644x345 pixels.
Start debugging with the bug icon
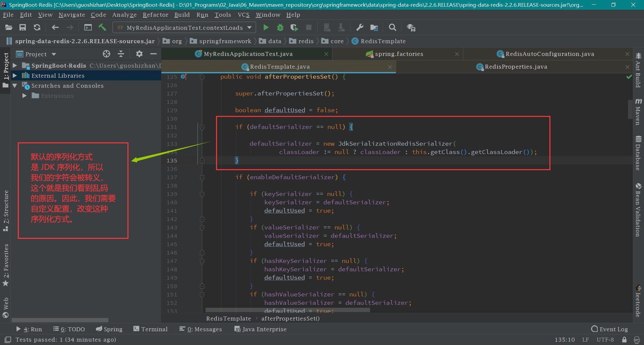click(280, 27)
